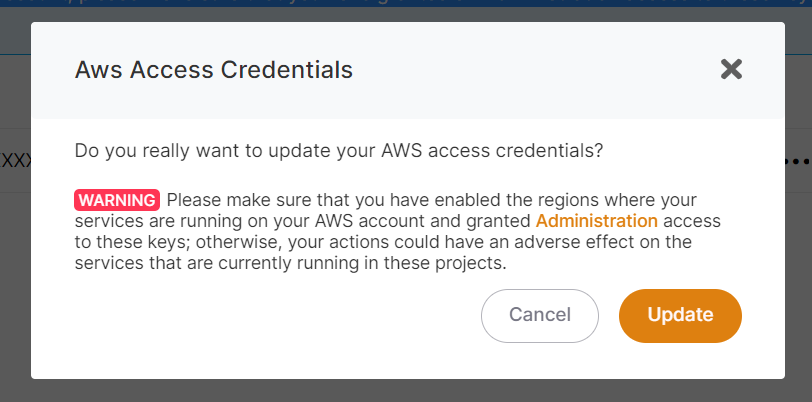Close the Aws Access Credentials dialog

(x=731, y=69)
